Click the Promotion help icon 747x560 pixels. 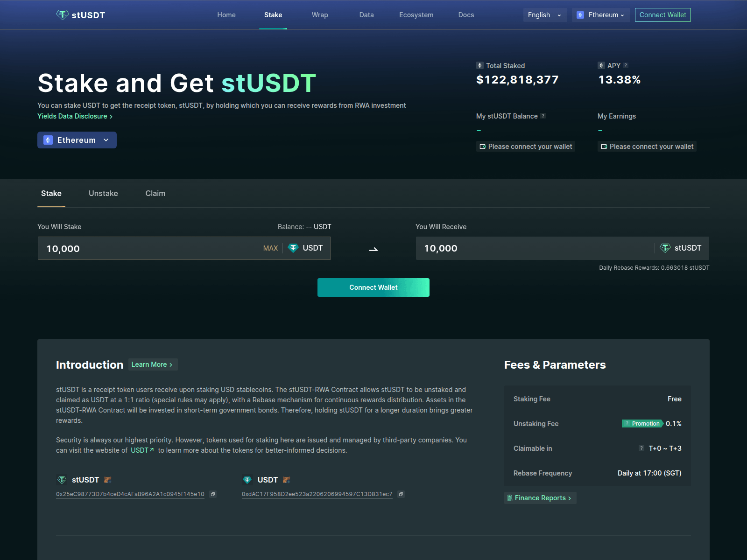click(627, 424)
